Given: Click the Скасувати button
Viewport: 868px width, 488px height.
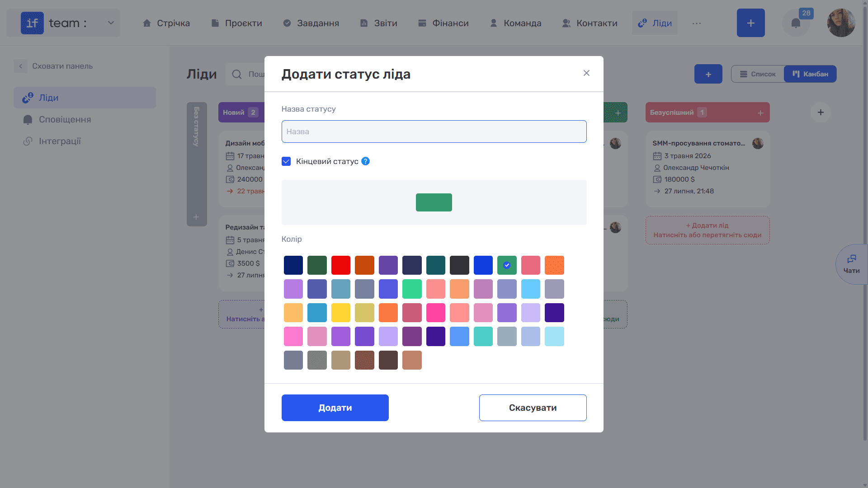Looking at the screenshot, I should coord(533,408).
